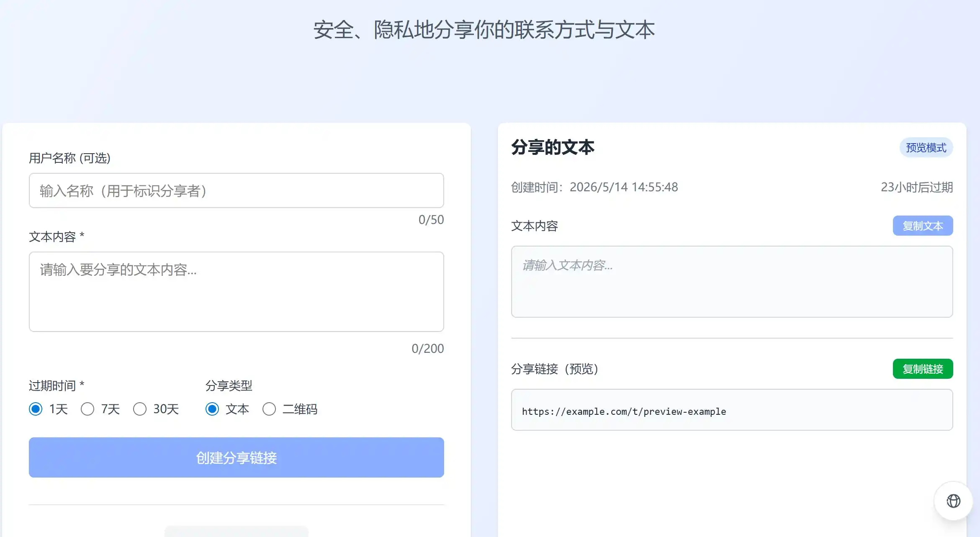980x537 pixels.
Task: Click into the 文本内容 textarea
Action: [x=236, y=292]
